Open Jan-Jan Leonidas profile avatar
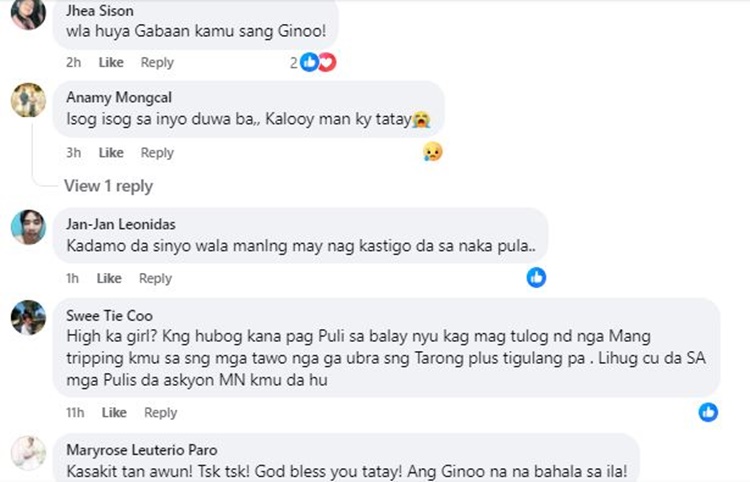This screenshot has width=750, height=482. pos(28,227)
